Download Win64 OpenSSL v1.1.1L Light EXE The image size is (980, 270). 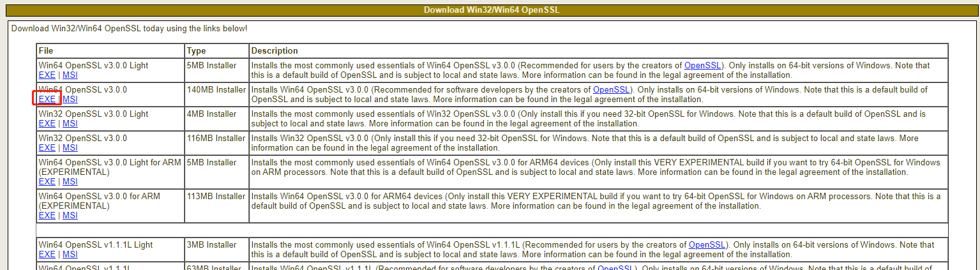(47, 255)
